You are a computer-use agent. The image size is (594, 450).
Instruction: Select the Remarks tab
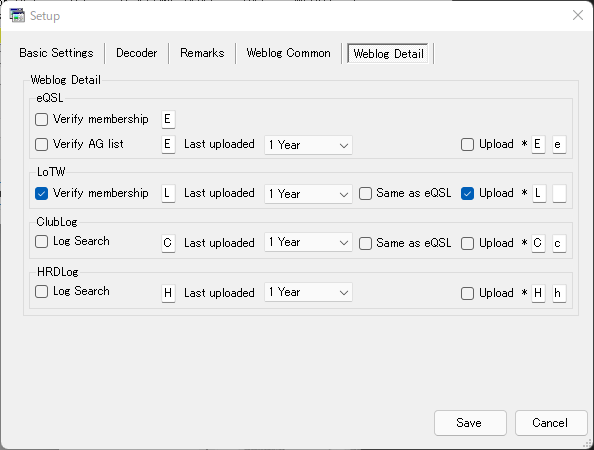(x=202, y=53)
